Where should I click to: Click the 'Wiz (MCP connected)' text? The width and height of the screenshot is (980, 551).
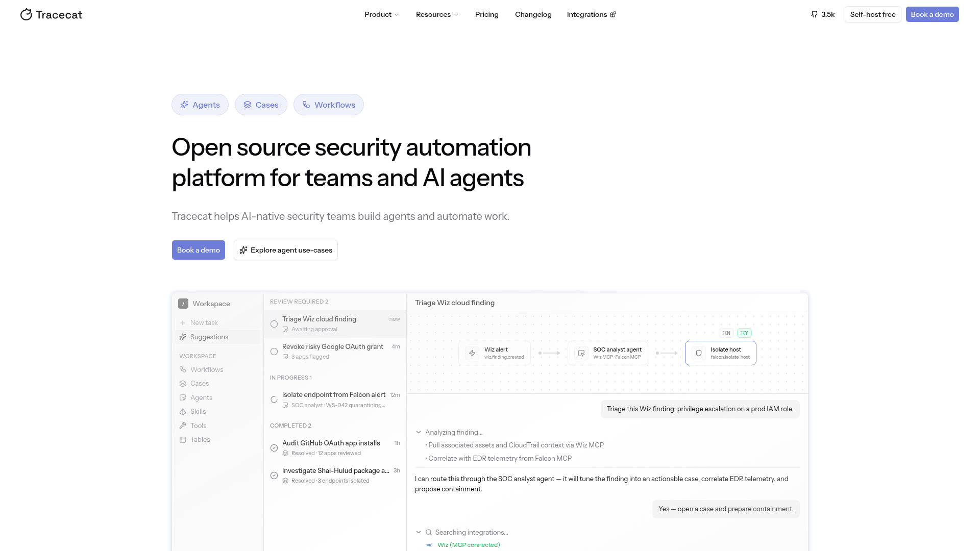click(469, 545)
